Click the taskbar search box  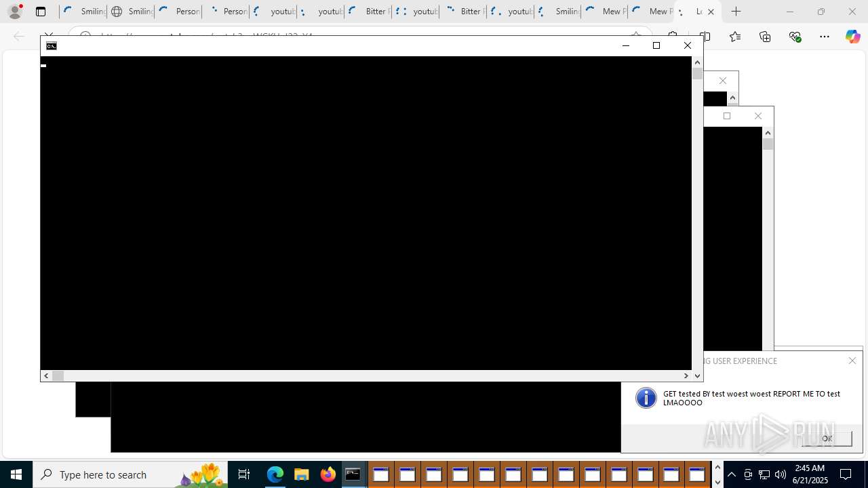pyautogui.click(x=130, y=474)
